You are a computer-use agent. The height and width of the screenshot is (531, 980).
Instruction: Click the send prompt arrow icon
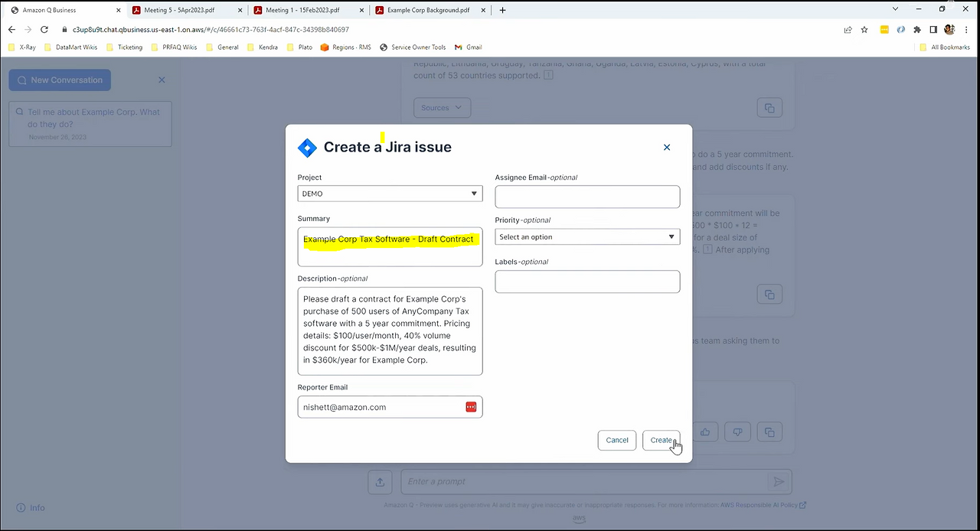point(779,481)
